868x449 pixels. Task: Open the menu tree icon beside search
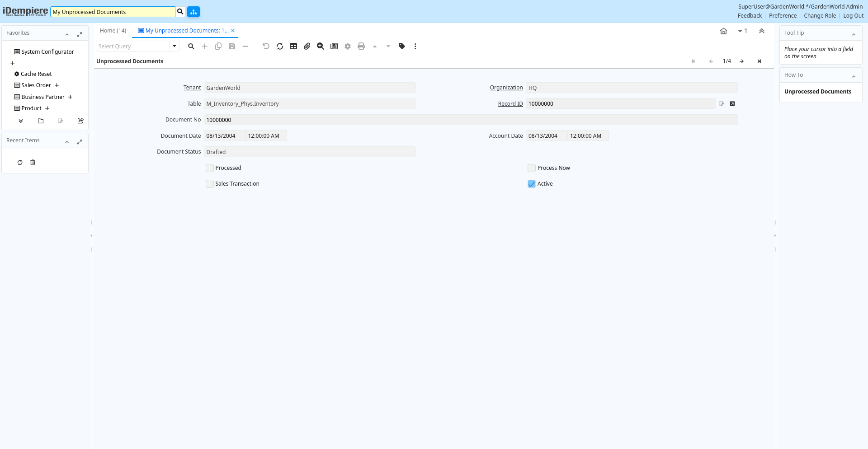[193, 12]
